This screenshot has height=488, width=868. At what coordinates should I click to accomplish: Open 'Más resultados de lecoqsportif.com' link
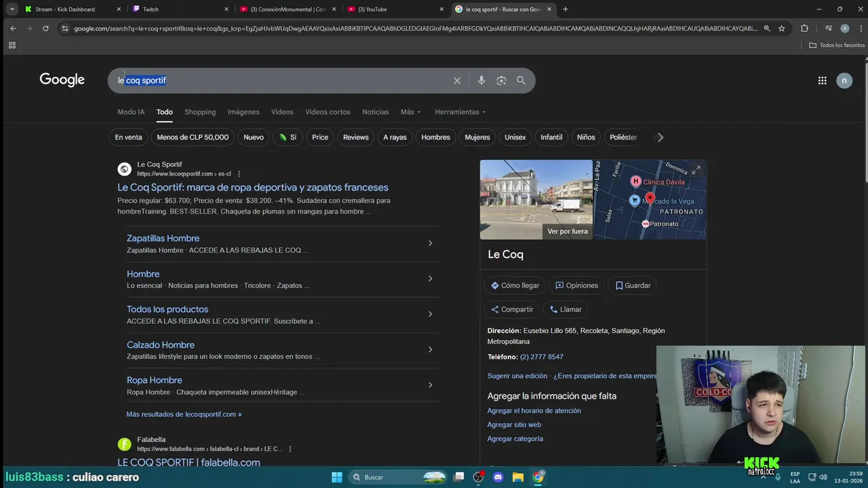pos(184,414)
